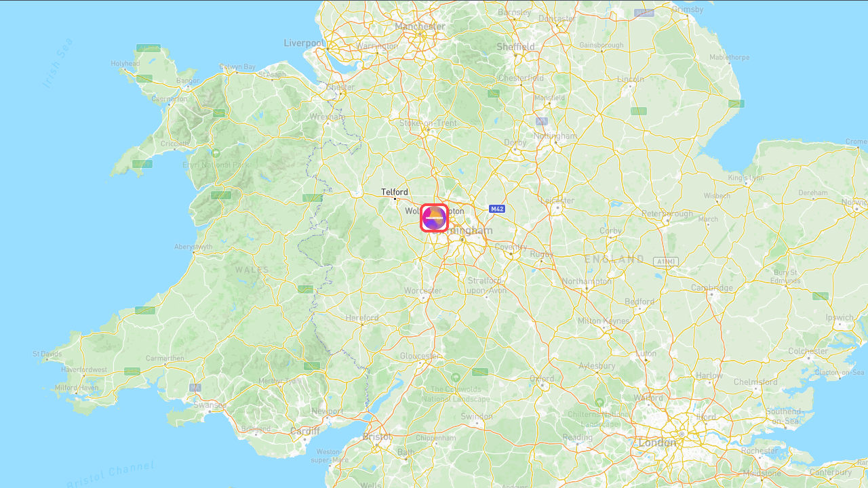
Task: Click the Telford city dot marker
Action: point(395,199)
